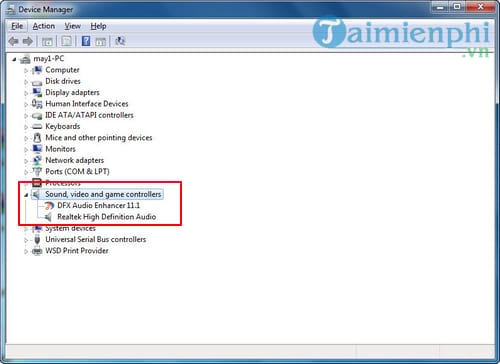Click the Disk drives icon
This screenshot has width=500, height=364.
[37, 82]
